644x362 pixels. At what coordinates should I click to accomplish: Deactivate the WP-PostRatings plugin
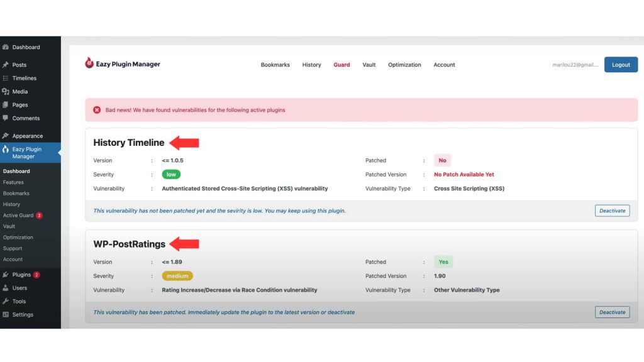pos(613,312)
